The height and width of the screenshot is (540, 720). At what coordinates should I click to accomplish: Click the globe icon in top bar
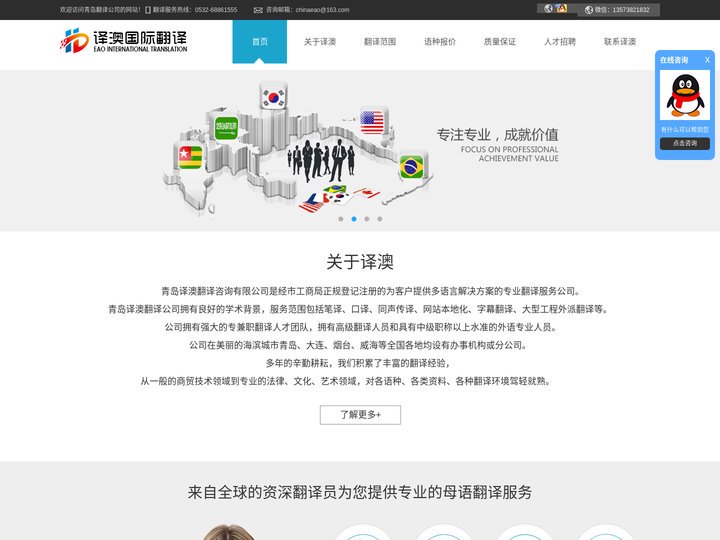548,8
